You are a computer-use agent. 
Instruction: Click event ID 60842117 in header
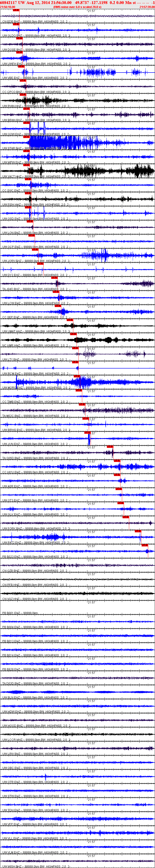pyautogui.click(x=9, y=2)
